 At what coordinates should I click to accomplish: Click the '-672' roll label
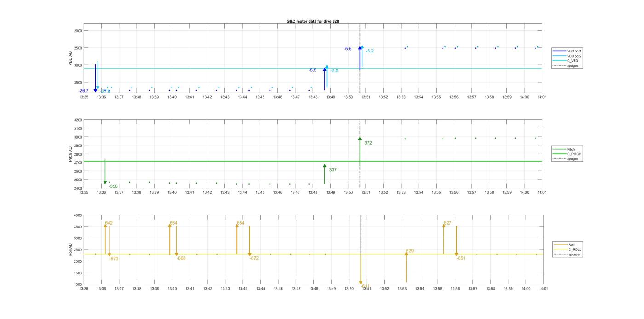click(254, 258)
